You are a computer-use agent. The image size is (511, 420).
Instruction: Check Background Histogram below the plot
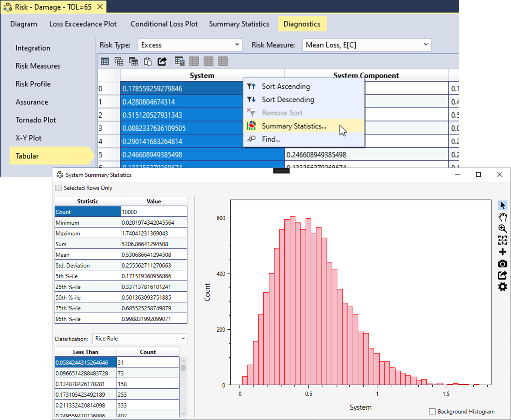click(433, 411)
